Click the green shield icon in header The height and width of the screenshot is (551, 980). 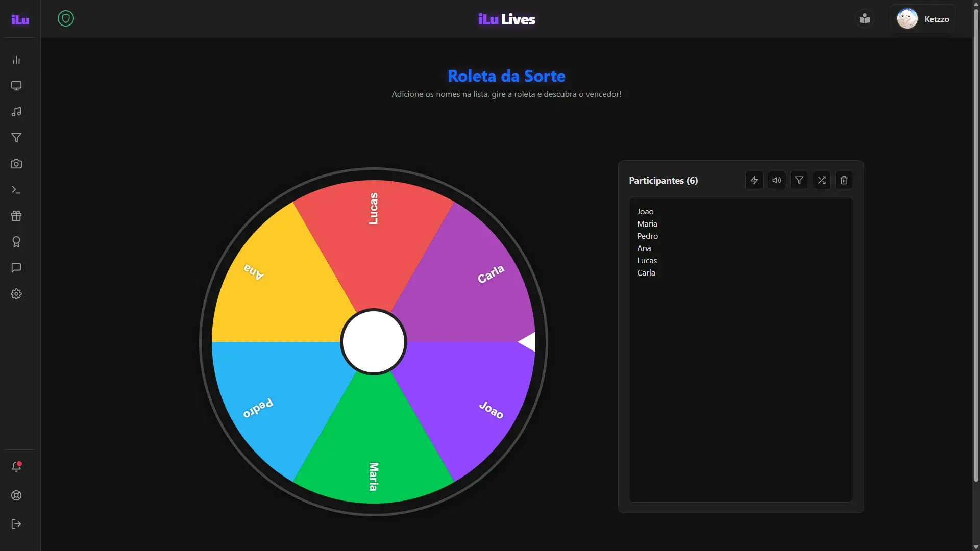(x=66, y=19)
